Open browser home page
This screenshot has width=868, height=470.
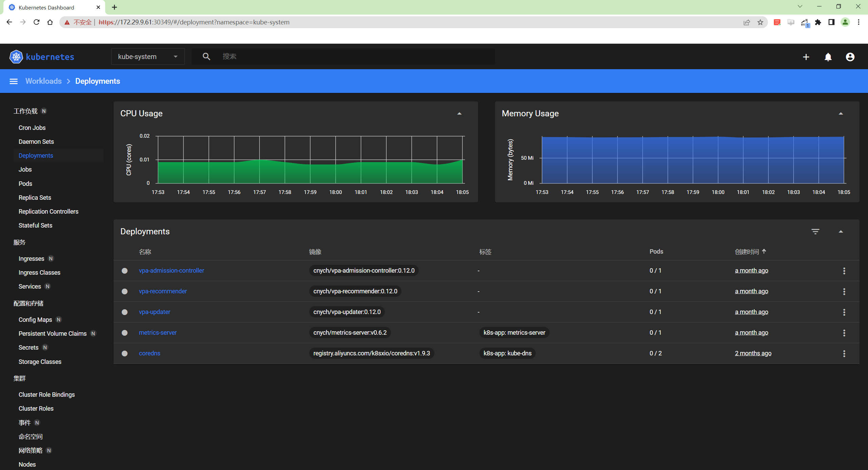(x=50, y=22)
